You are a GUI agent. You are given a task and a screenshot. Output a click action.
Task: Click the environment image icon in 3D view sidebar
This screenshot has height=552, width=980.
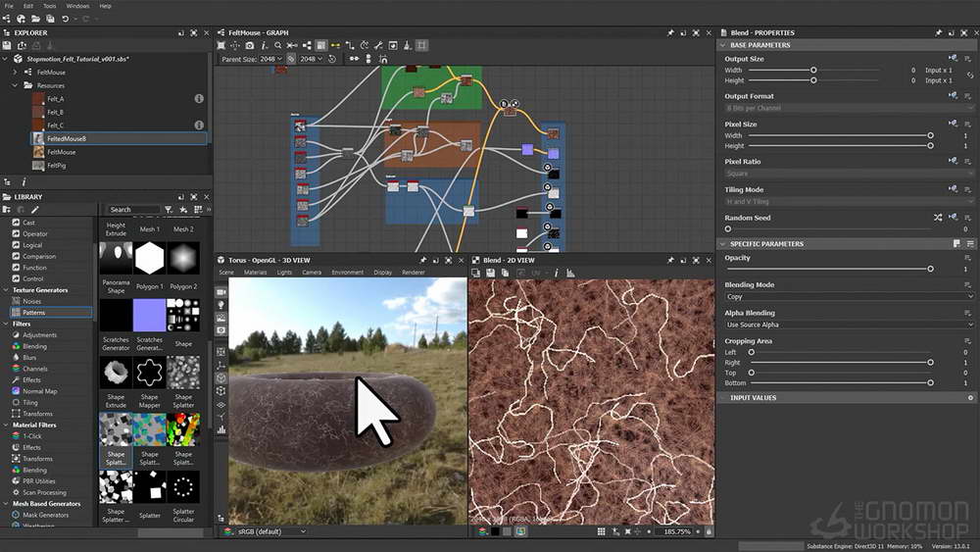click(221, 318)
